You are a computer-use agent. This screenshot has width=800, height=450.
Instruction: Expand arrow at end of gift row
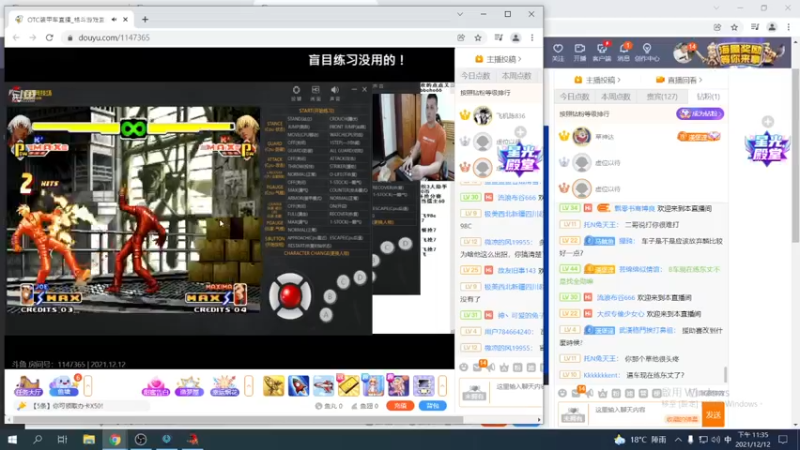(x=442, y=386)
